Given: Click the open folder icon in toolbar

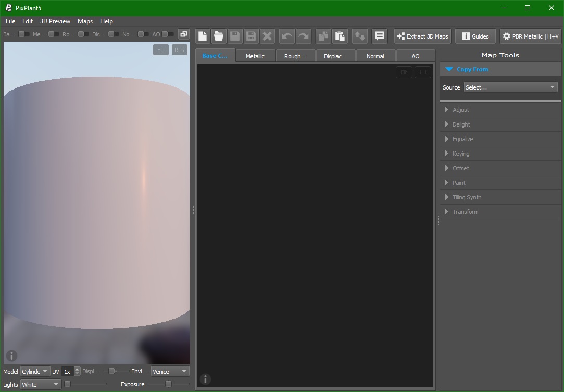Looking at the screenshot, I should tap(219, 36).
